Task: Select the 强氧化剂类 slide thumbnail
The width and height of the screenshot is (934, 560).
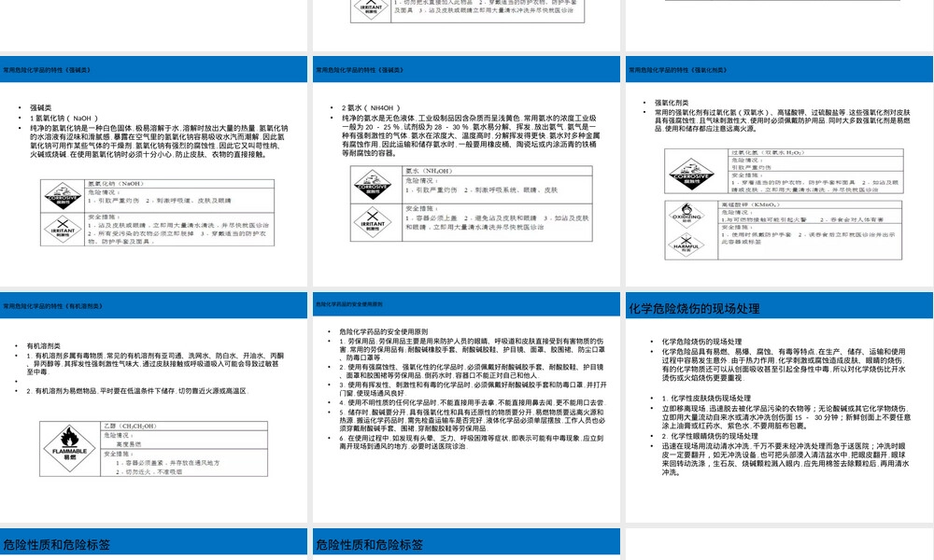Action: [780, 172]
